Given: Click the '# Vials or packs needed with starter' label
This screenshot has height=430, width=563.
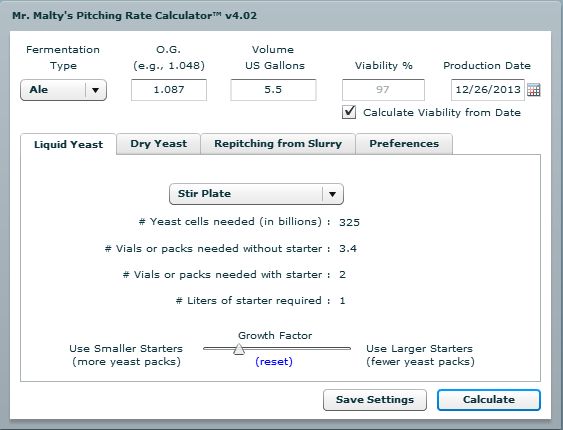Looking at the screenshot, I should [x=226, y=275].
